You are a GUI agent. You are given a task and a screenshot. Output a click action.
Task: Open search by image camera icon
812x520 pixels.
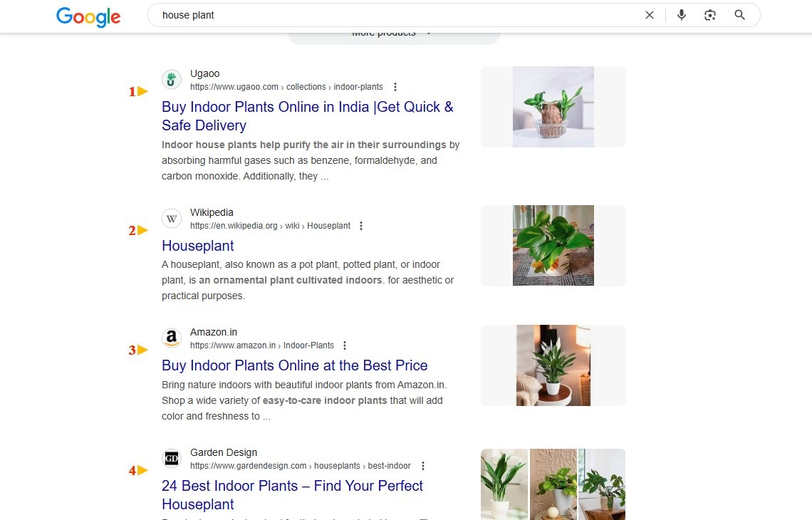click(710, 15)
